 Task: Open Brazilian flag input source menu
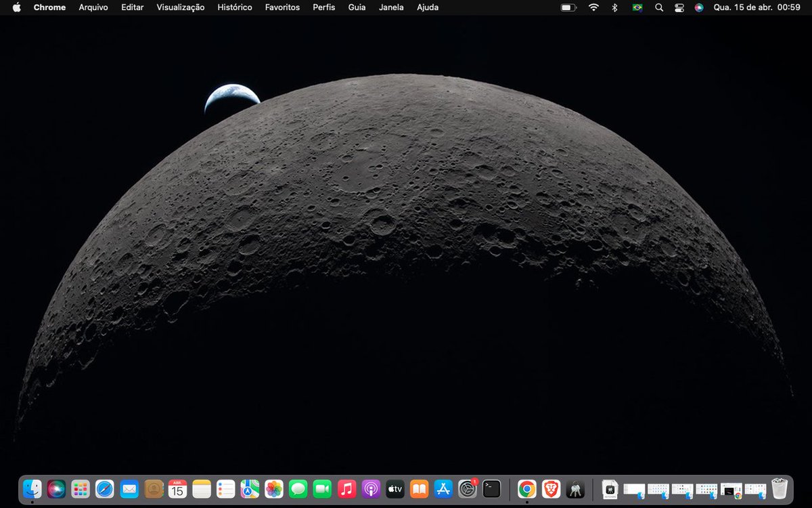637,7
